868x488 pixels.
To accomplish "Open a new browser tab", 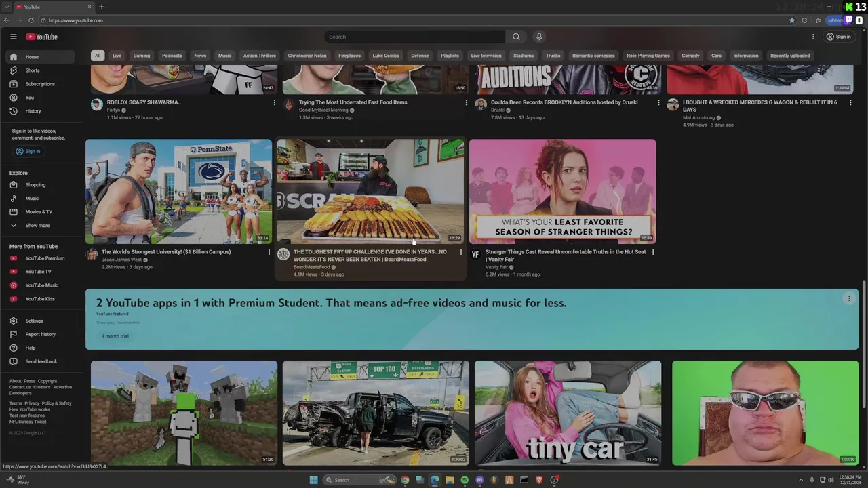I will pos(102,7).
